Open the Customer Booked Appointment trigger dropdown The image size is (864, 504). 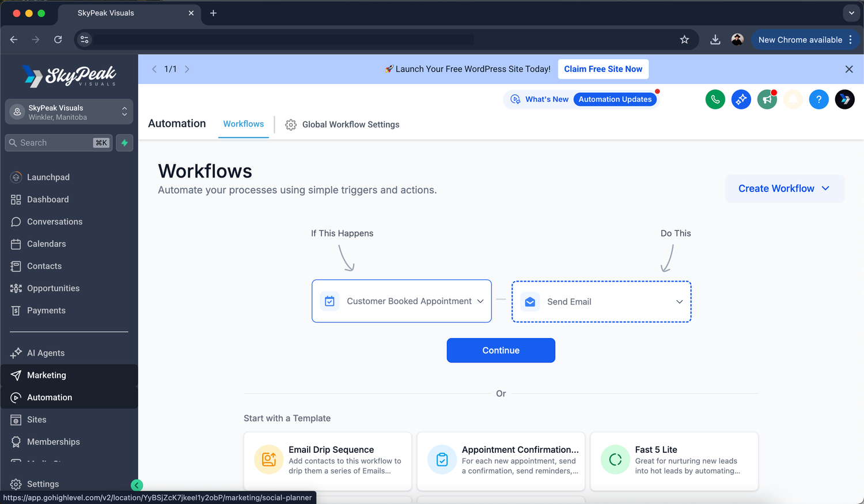(401, 301)
